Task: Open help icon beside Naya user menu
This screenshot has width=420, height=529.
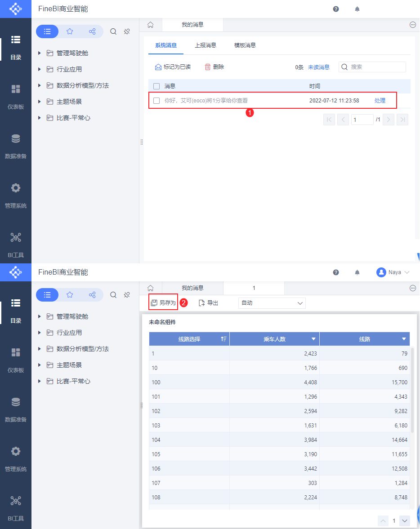Action: click(x=335, y=272)
